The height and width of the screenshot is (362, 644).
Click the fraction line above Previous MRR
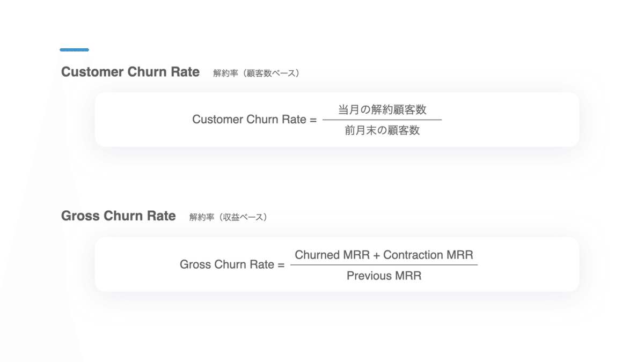tap(384, 265)
